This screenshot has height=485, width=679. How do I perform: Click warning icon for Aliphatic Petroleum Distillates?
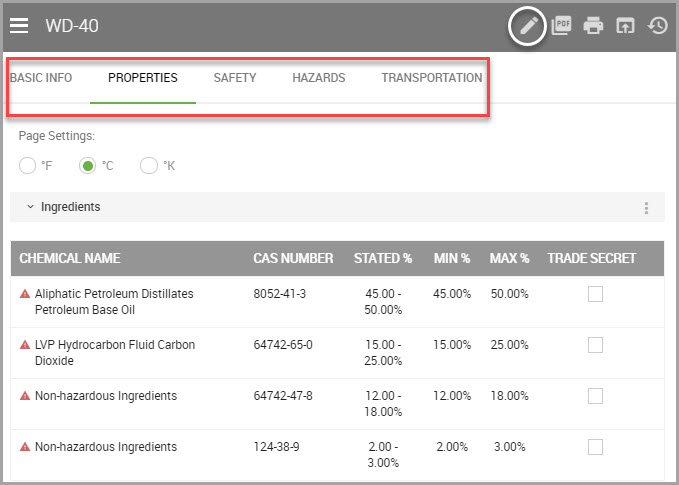(x=25, y=294)
